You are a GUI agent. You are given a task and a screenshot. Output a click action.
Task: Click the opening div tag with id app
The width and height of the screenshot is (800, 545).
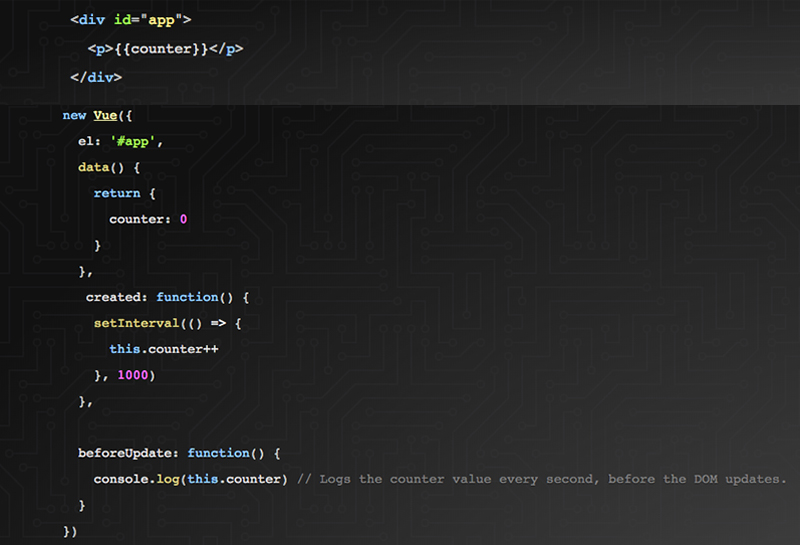pyautogui.click(x=125, y=20)
